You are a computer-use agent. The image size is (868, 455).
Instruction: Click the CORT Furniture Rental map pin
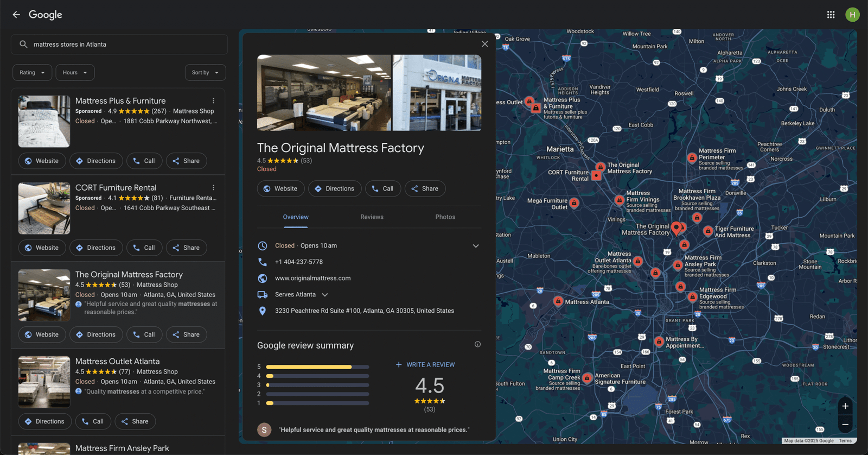coord(596,175)
